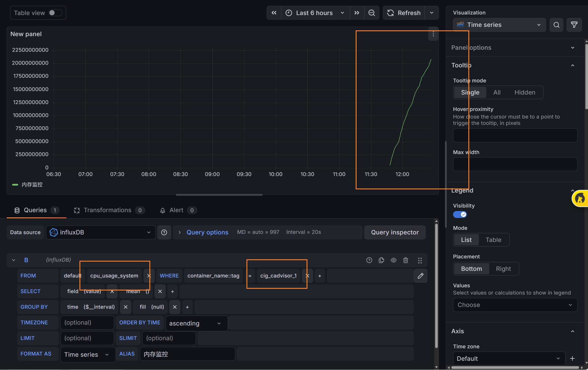
Task: Open the influxDB data source dropdown
Action: pyautogui.click(x=101, y=232)
